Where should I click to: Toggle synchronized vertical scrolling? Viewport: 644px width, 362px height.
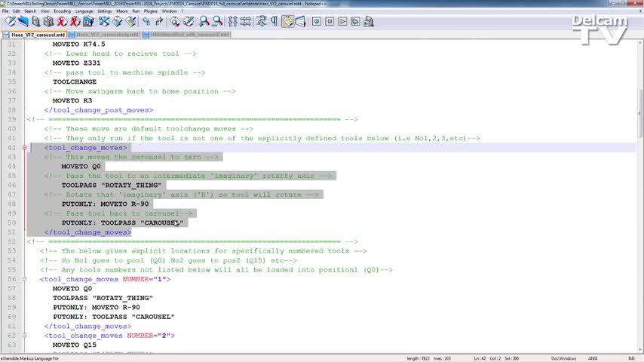[x=232, y=21]
